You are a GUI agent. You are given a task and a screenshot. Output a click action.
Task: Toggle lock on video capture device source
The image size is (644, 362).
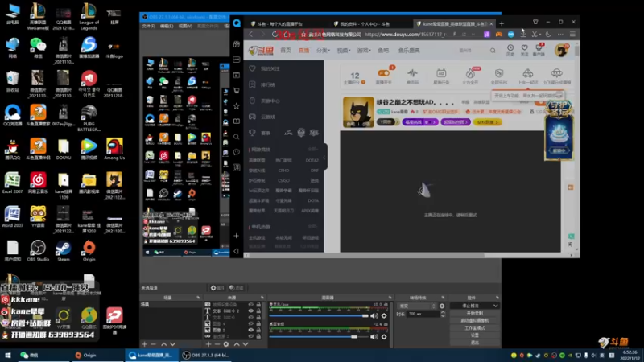pyautogui.click(x=258, y=305)
